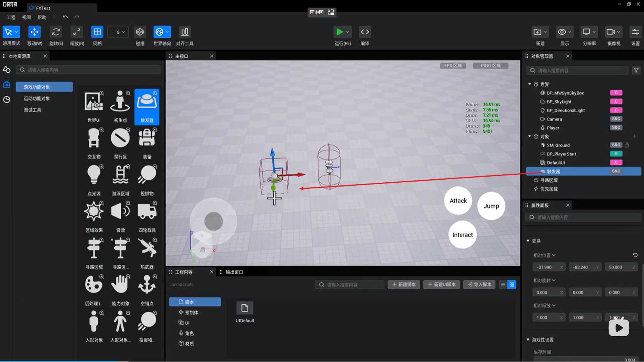Switch to list view in 工程内容
This screenshot has height=362, width=644.
click(503, 285)
